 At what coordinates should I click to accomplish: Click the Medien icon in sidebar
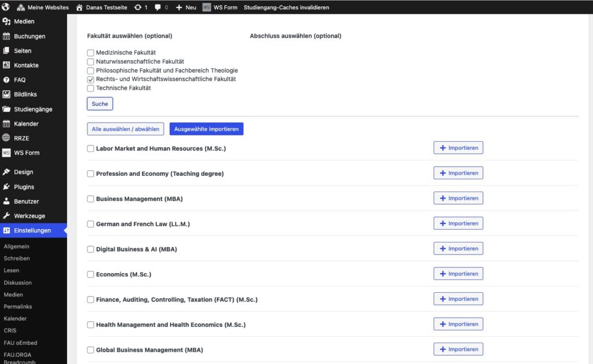point(6,21)
